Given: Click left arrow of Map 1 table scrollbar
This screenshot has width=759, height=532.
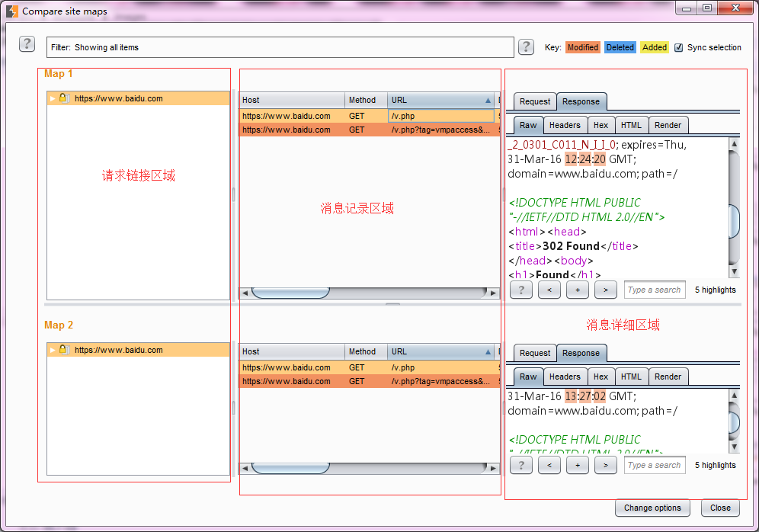Looking at the screenshot, I should (x=245, y=293).
